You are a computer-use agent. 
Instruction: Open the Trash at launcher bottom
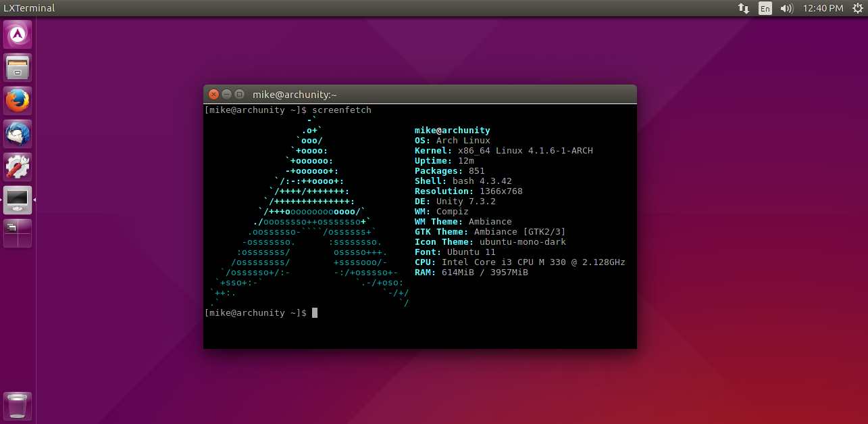click(18, 406)
